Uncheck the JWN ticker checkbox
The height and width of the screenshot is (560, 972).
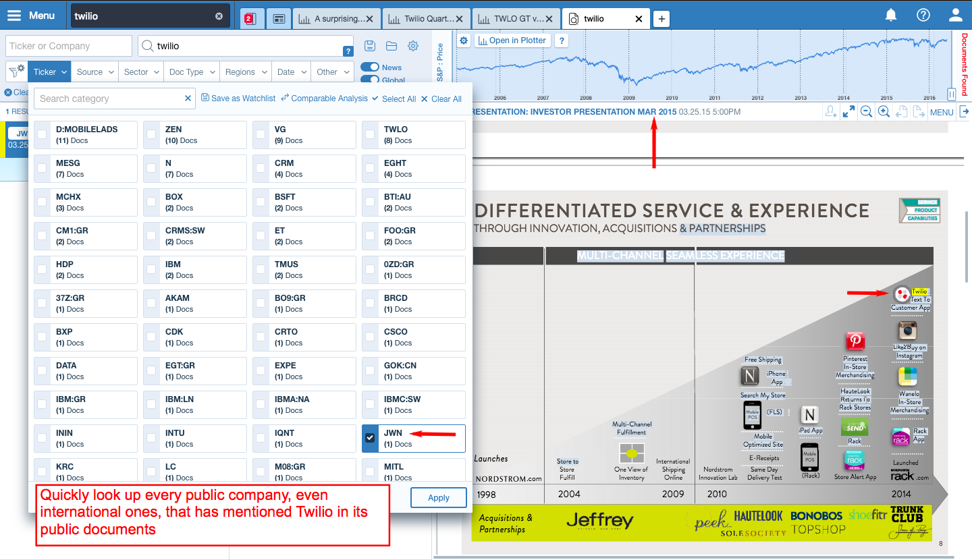[x=370, y=438]
